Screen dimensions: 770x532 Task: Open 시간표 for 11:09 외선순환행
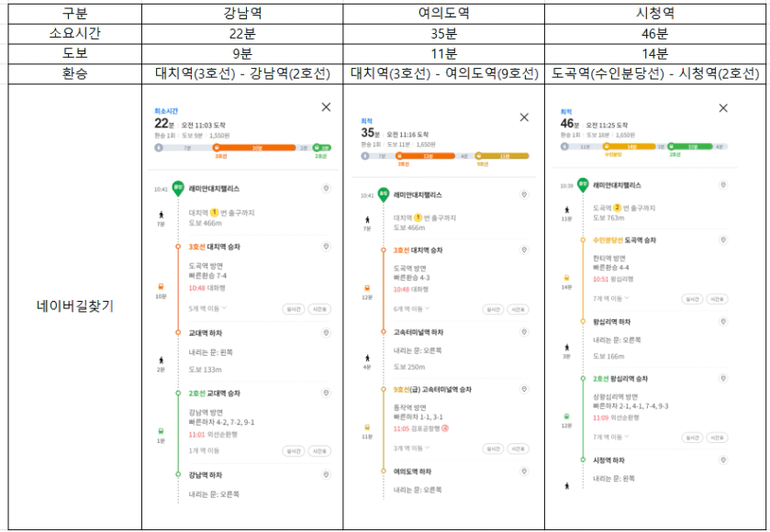click(x=717, y=438)
